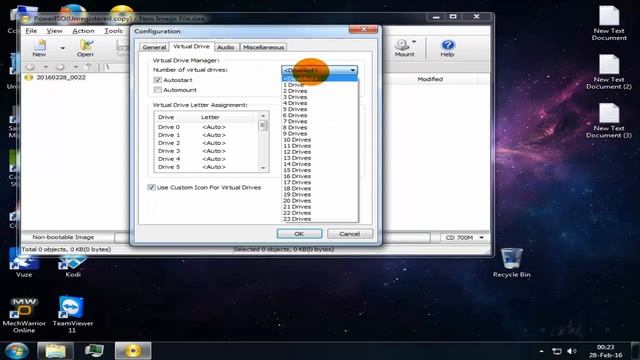Click the drive letter list scroll-up arrow
The width and height of the screenshot is (640, 360).
tap(263, 116)
